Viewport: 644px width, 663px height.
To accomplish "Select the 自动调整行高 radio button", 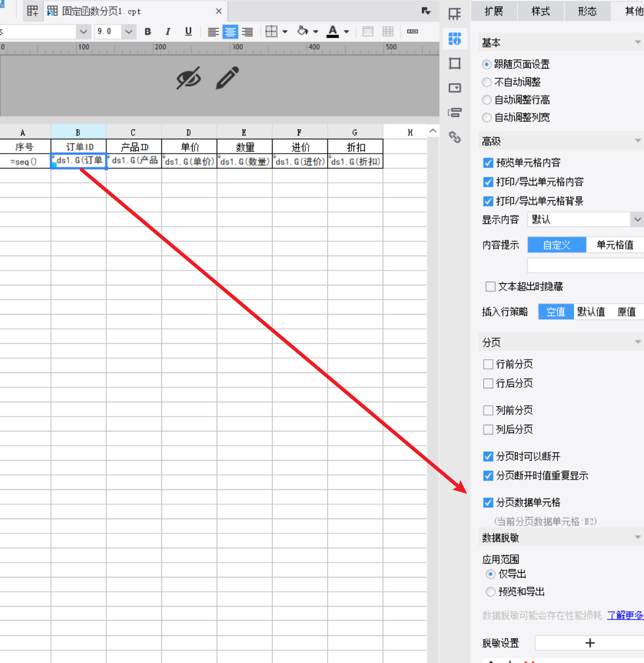I will pos(487,100).
